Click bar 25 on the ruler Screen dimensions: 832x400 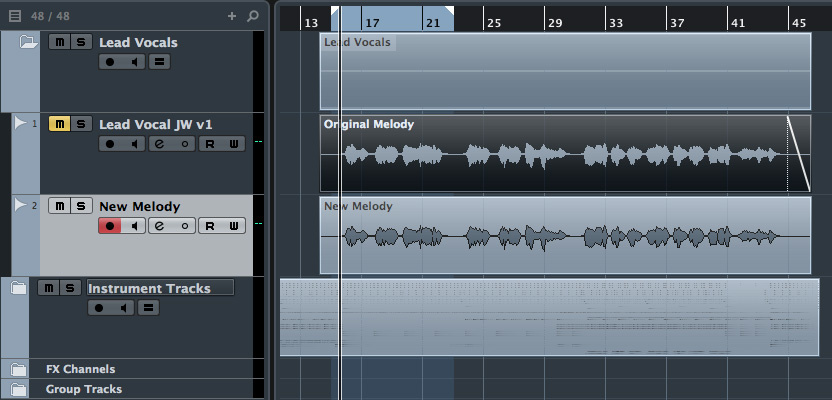pos(494,23)
